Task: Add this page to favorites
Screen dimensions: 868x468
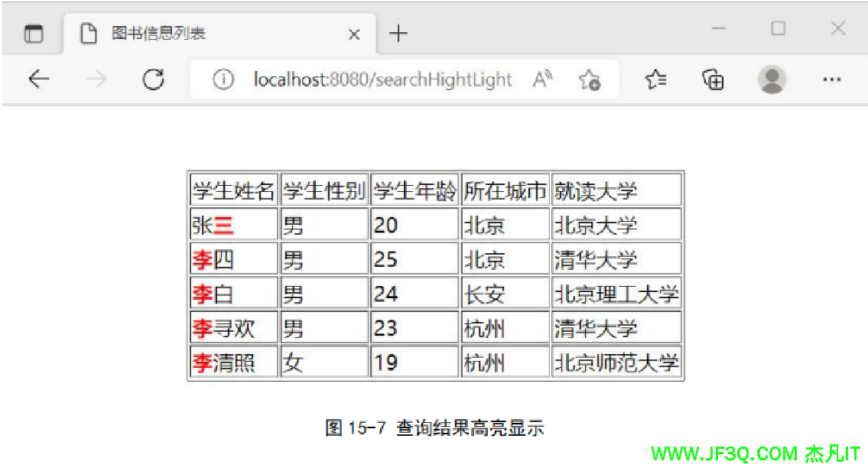Action: click(x=589, y=79)
